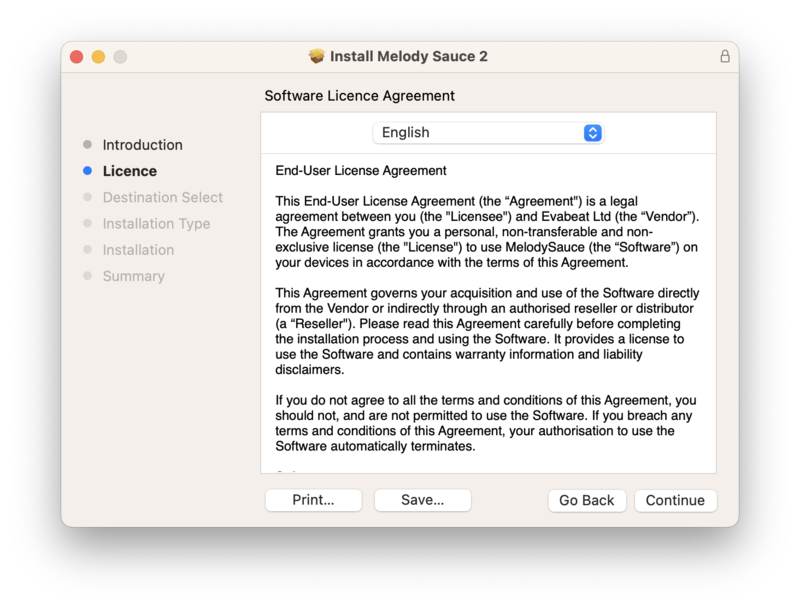Click the Print... button
800x608 pixels.
pos(313,500)
